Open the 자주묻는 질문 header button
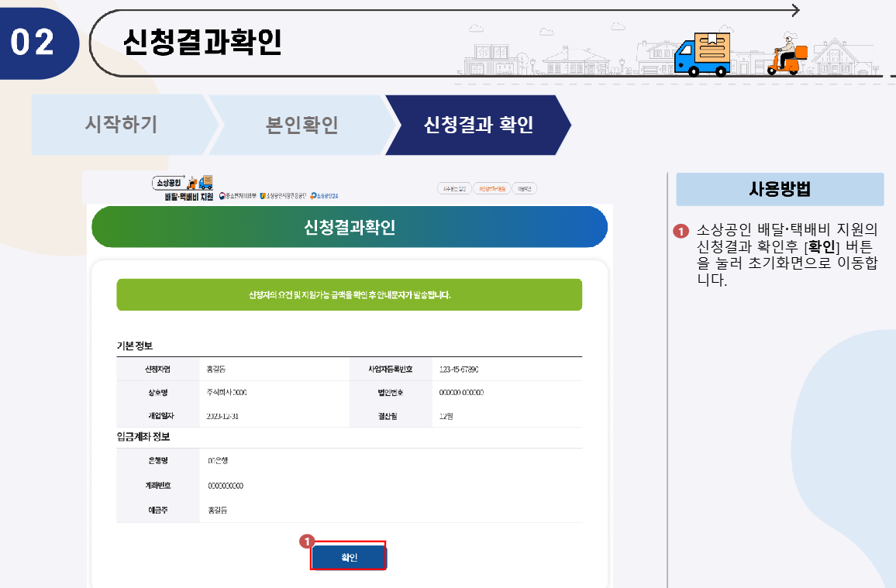896x588 pixels. pyautogui.click(x=454, y=188)
